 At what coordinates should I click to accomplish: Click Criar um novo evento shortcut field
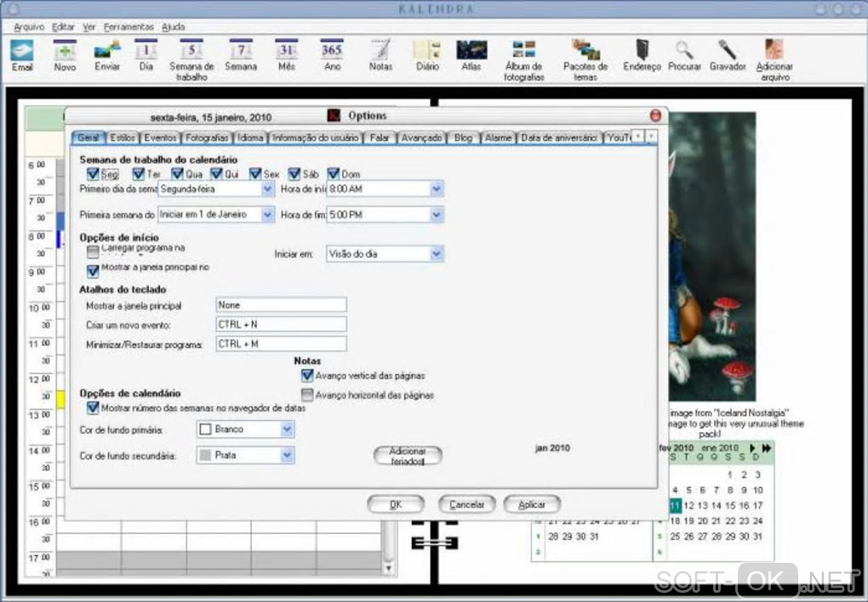point(281,324)
